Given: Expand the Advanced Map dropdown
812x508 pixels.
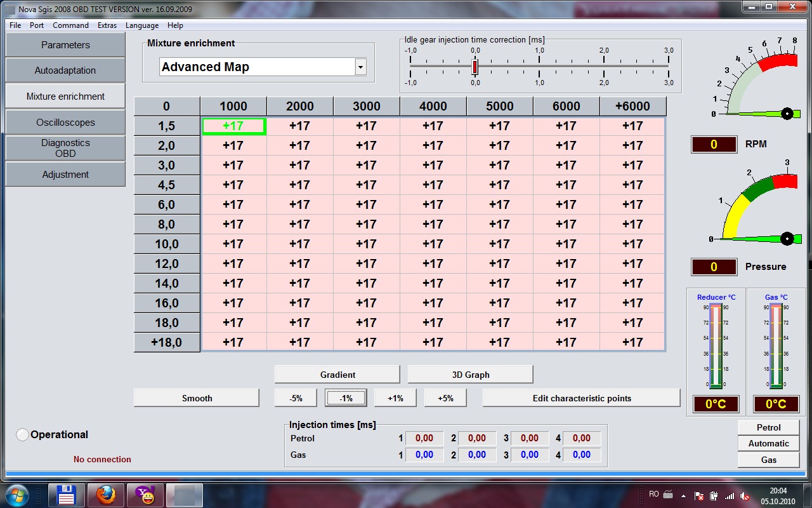Looking at the screenshot, I should click(360, 67).
